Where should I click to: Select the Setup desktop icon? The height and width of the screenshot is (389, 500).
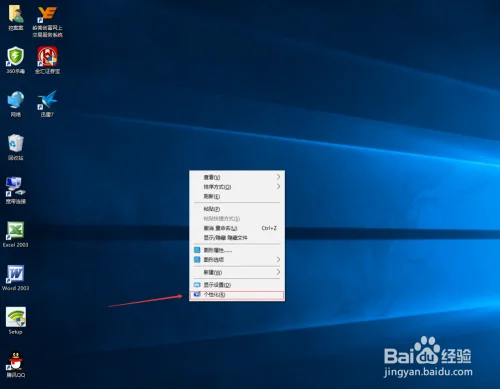click(16, 321)
